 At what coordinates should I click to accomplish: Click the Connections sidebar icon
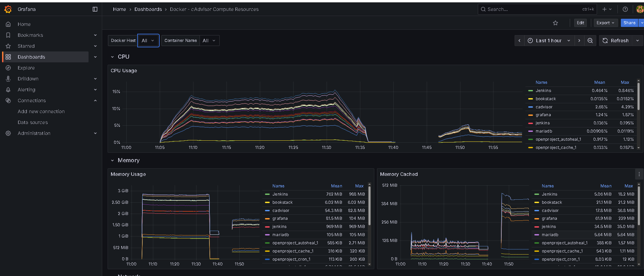[8, 101]
